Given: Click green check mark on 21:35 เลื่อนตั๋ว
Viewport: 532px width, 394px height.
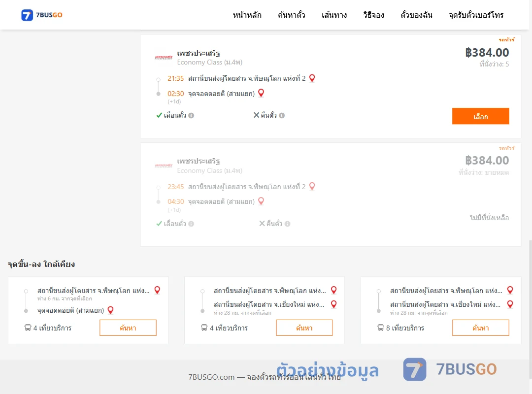Looking at the screenshot, I should point(159,115).
